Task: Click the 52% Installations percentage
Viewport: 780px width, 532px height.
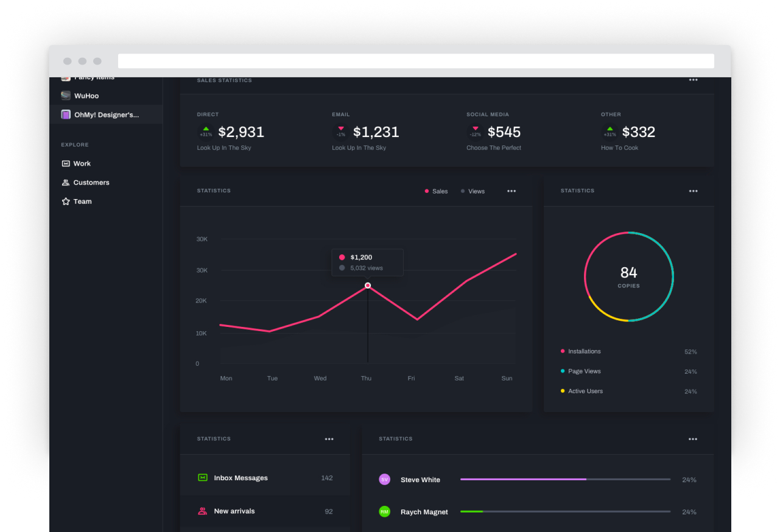Action: point(690,352)
